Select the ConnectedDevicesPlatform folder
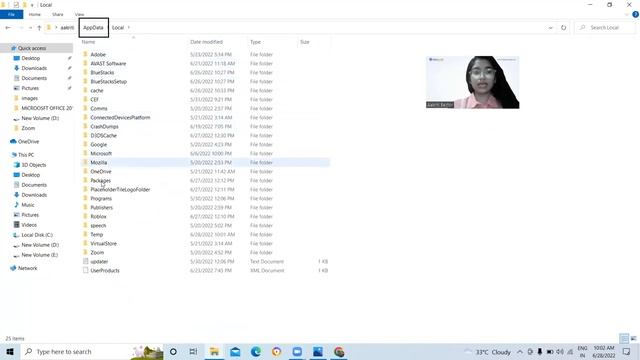Image resolution: width=640 pixels, height=360 pixels. pos(120,118)
